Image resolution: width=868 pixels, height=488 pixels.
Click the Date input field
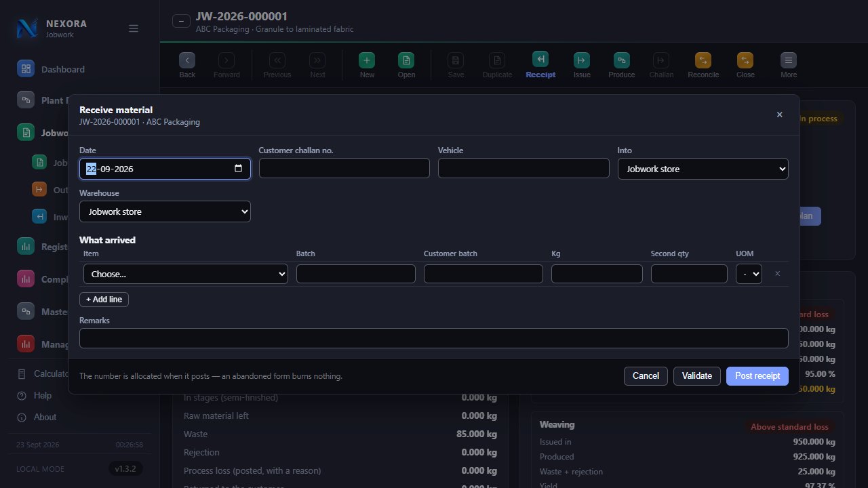click(x=165, y=169)
